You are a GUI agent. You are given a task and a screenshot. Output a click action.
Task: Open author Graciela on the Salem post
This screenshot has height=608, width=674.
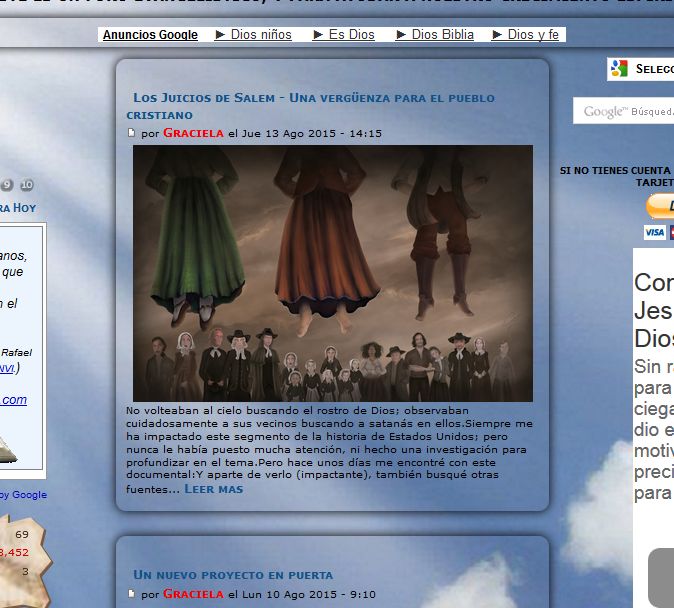pyautogui.click(x=193, y=133)
